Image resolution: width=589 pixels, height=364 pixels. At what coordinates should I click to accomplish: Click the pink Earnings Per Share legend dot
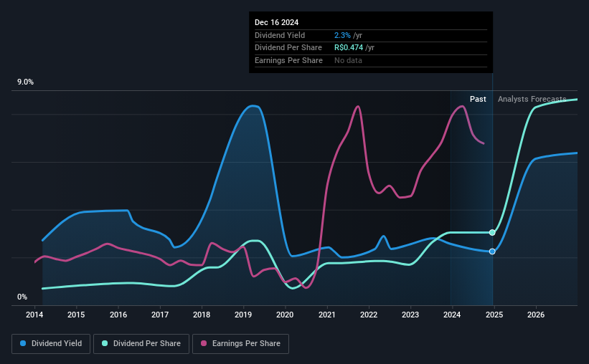click(x=204, y=343)
